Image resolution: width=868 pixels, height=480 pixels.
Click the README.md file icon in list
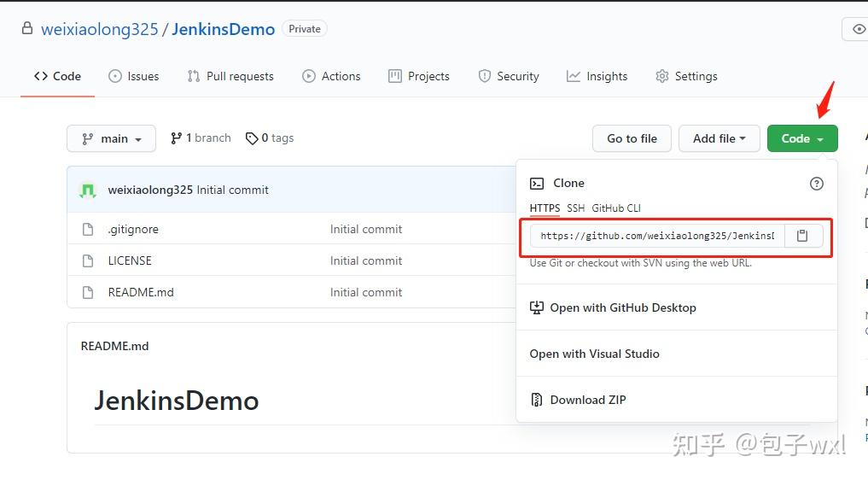pyautogui.click(x=87, y=292)
